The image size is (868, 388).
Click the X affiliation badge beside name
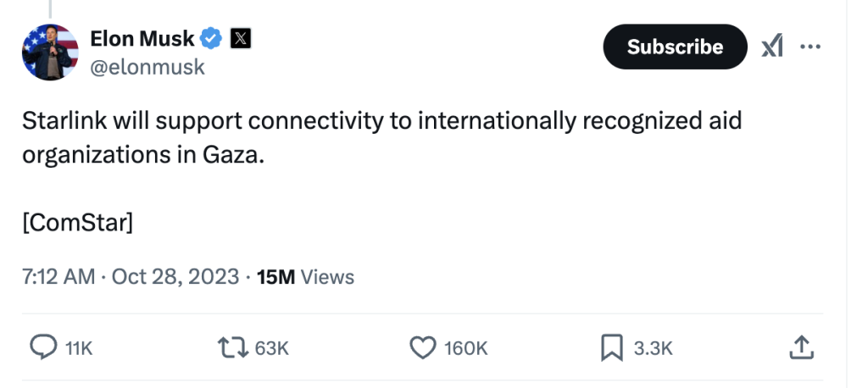click(241, 38)
